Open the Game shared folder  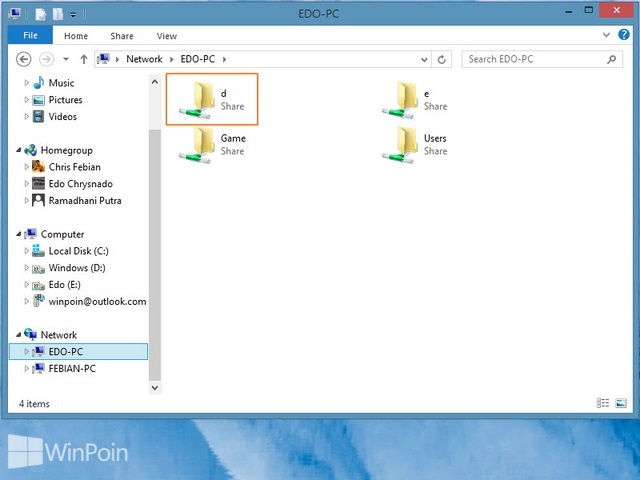(212, 144)
